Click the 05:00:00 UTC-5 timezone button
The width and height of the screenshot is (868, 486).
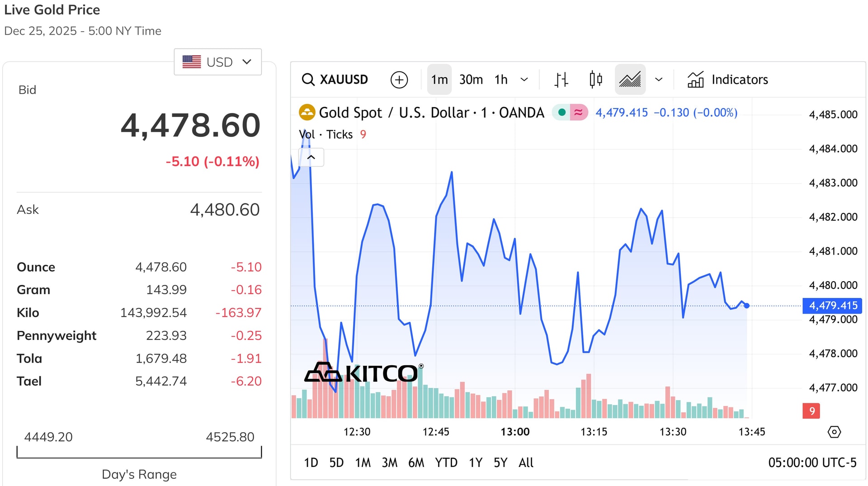tap(812, 462)
